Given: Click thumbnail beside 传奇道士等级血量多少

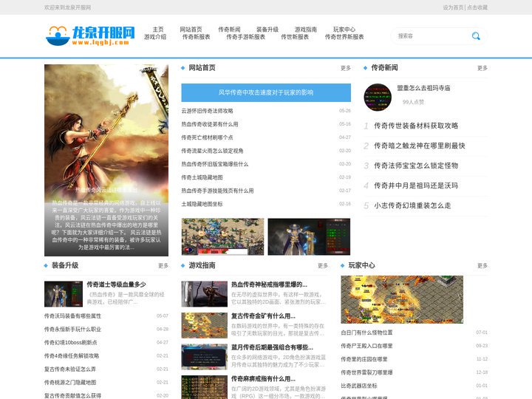Looking at the screenshot, I should point(64,294).
